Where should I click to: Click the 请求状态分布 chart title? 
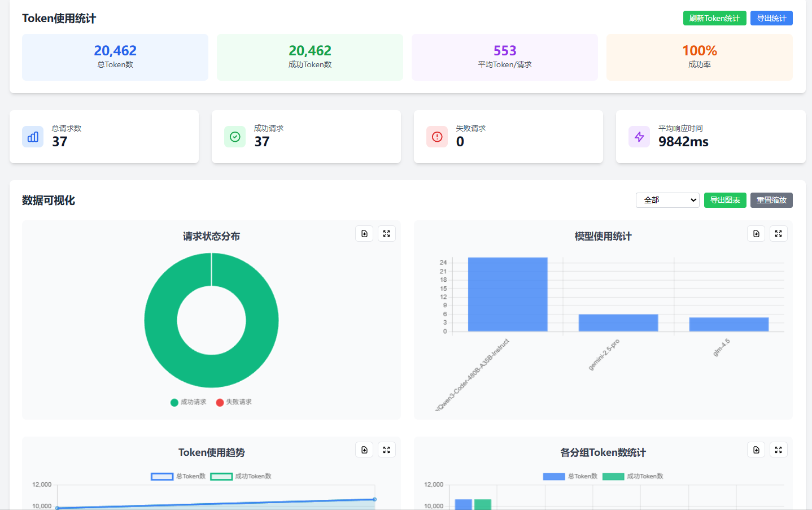pyautogui.click(x=211, y=236)
